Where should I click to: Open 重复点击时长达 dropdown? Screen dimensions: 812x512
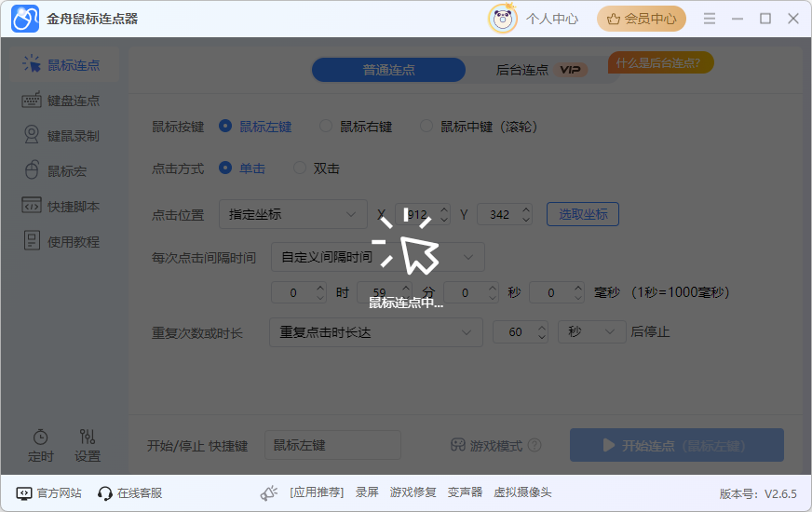[376, 331]
